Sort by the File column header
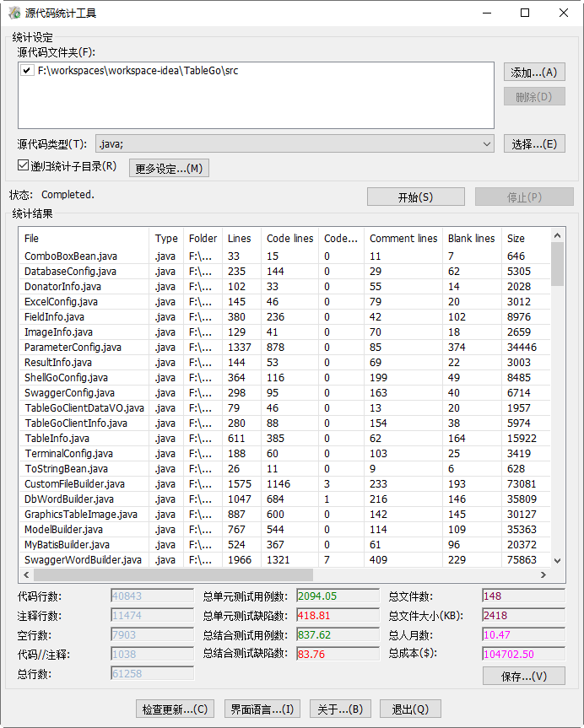The width and height of the screenshot is (584, 728). coord(84,238)
